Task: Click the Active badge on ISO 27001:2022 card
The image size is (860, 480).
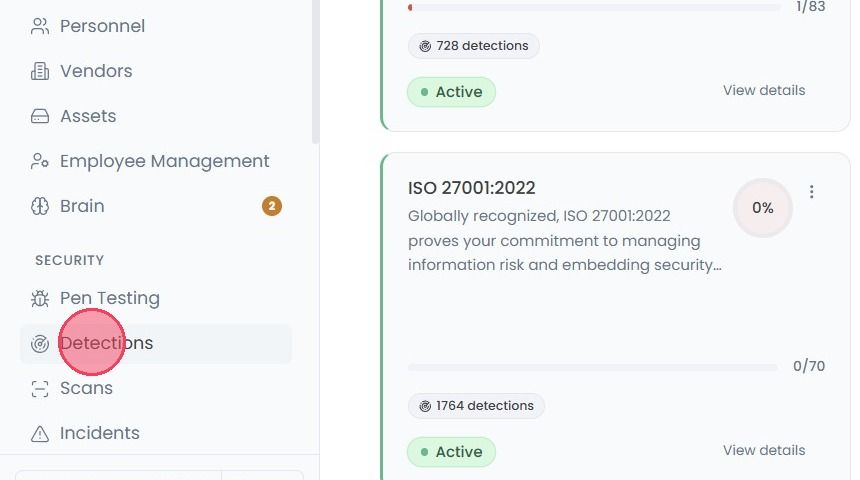Action: (451, 452)
